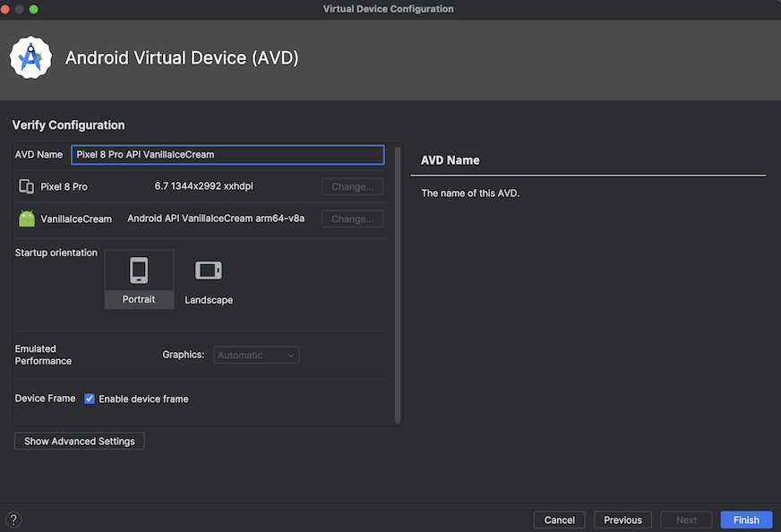Select the Portrait orientation icon

click(139, 270)
